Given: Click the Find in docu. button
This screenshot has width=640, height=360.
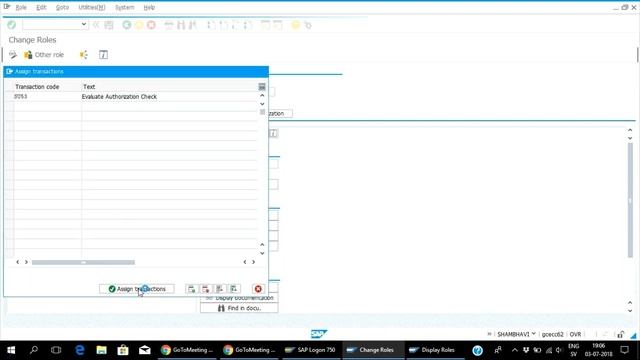Looking at the screenshot, I should point(239,308).
